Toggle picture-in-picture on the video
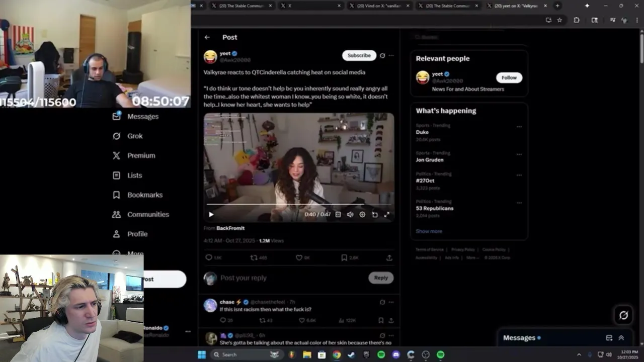This screenshot has width=644, height=362. (x=375, y=214)
